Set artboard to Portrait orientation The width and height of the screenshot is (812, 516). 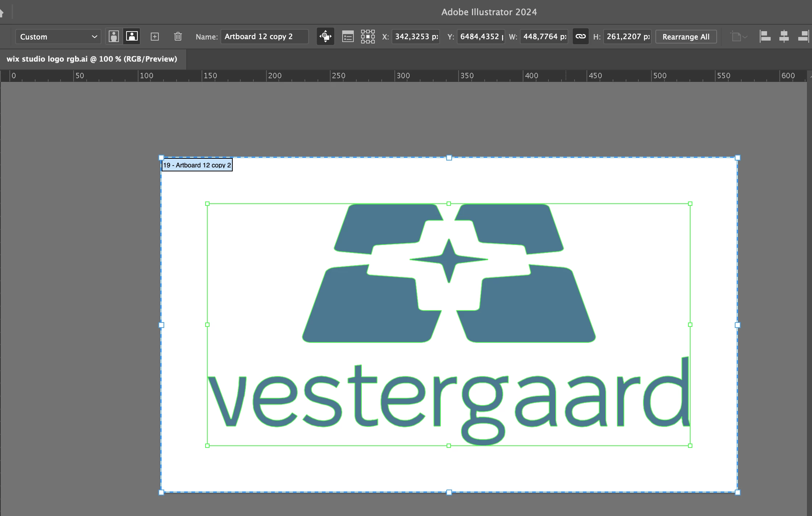[114, 37]
